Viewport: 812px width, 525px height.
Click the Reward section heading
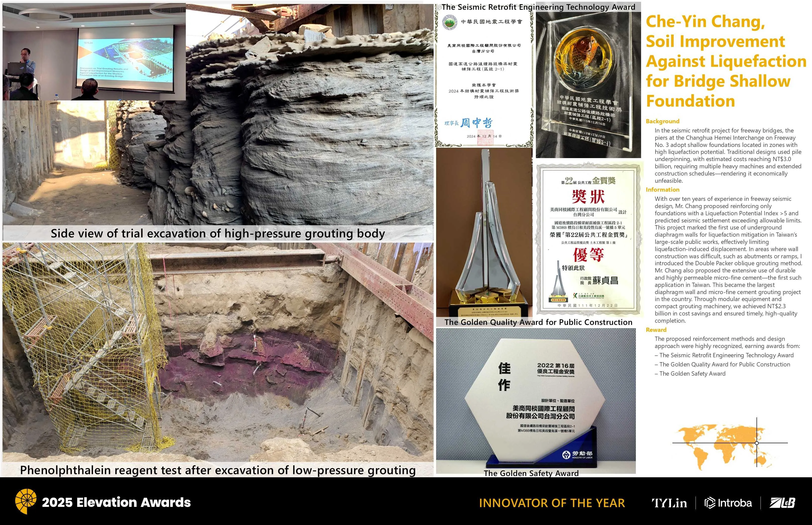point(656,330)
